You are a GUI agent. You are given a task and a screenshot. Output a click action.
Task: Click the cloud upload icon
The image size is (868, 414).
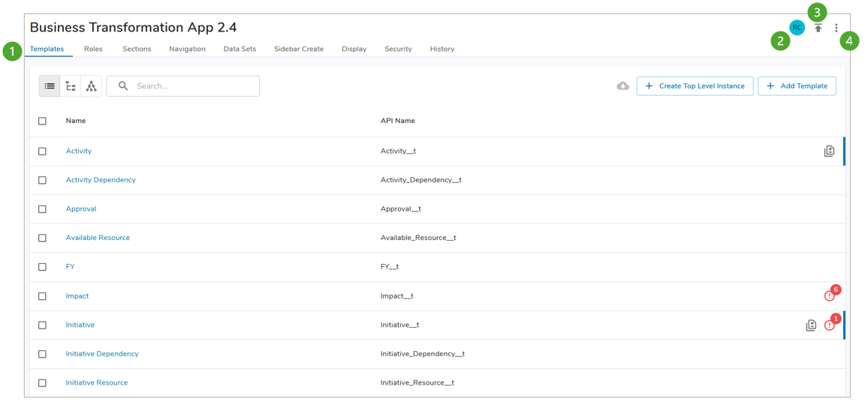(x=622, y=86)
